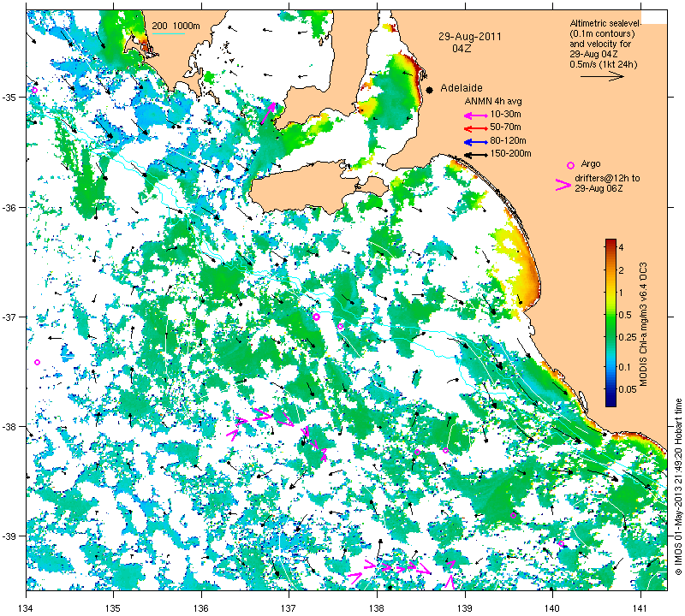
Task: Click the longitude tick label 137
Action: click(289, 607)
